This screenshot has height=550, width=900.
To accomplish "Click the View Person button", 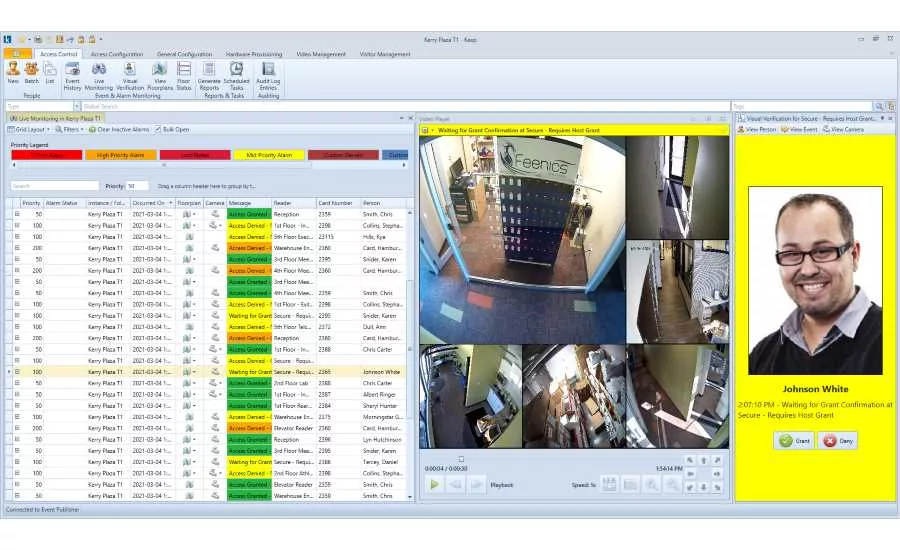I will pyautogui.click(x=757, y=130).
